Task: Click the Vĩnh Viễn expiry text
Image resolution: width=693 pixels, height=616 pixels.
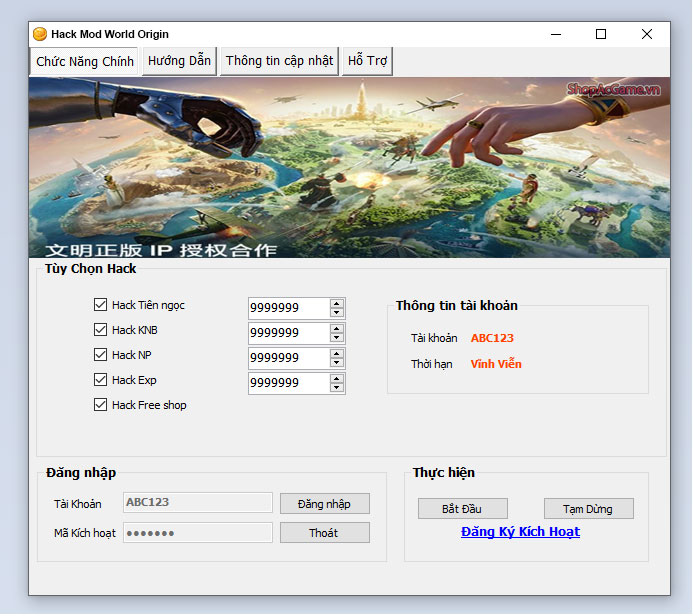Action: click(496, 364)
